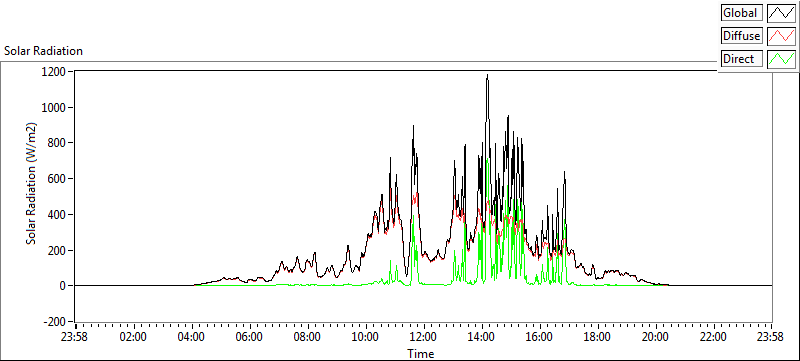Click the 10:00 time axis label

[x=366, y=337]
